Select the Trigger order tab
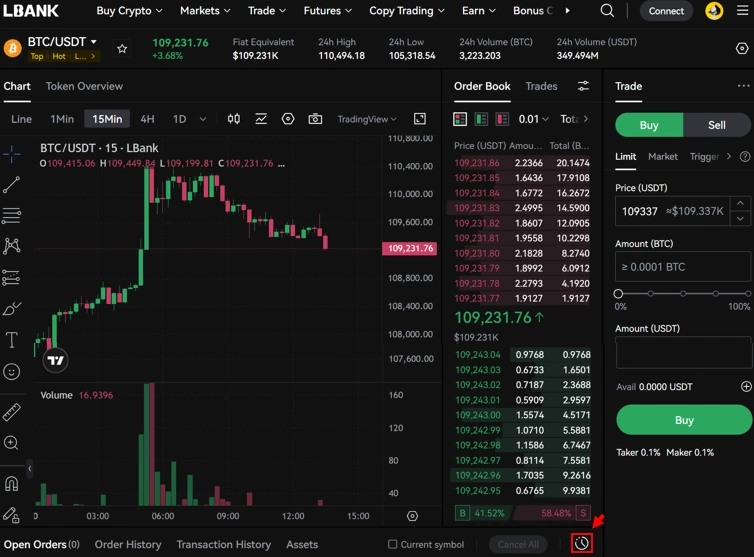This screenshot has height=557, width=754. click(x=704, y=156)
